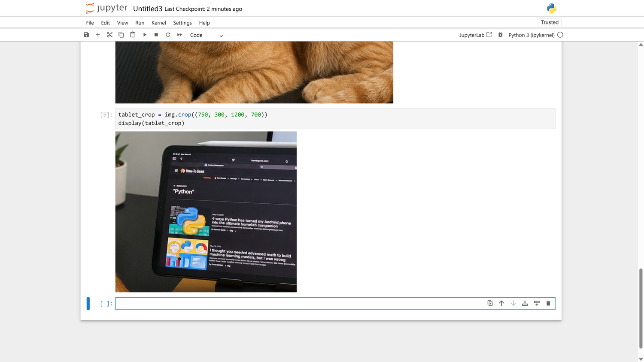644x362 pixels.
Task: Copy the selected cell from toolbar
Action: tap(121, 35)
